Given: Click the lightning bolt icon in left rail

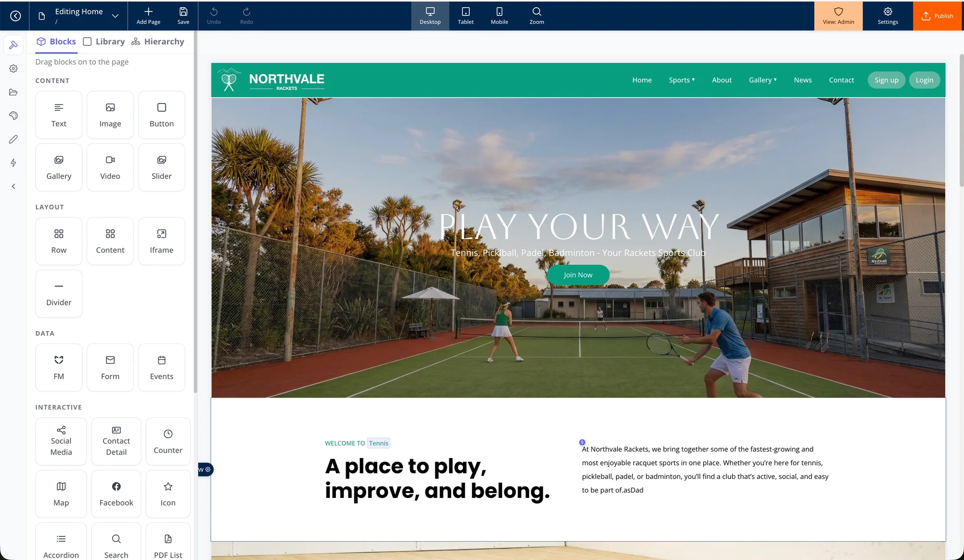Looking at the screenshot, I should [x=13, y=163].
